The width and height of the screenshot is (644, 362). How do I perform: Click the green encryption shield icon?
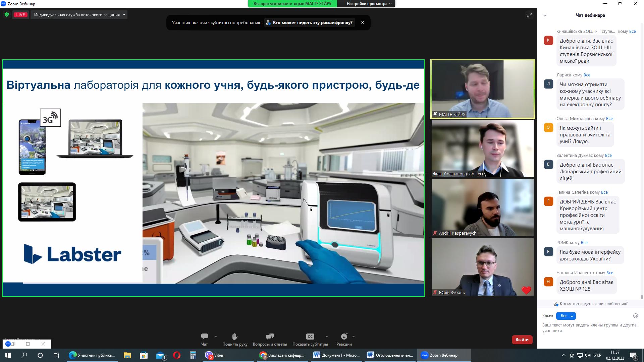tap(7, 15)
